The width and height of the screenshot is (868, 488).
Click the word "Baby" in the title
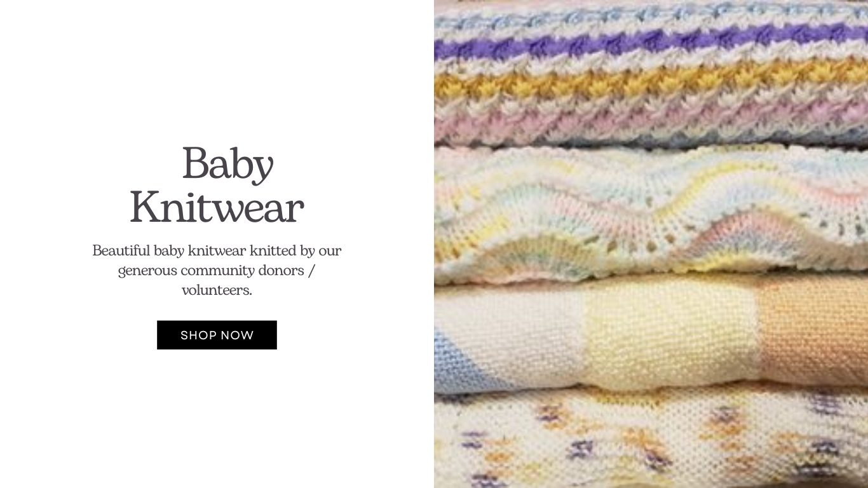227,165
